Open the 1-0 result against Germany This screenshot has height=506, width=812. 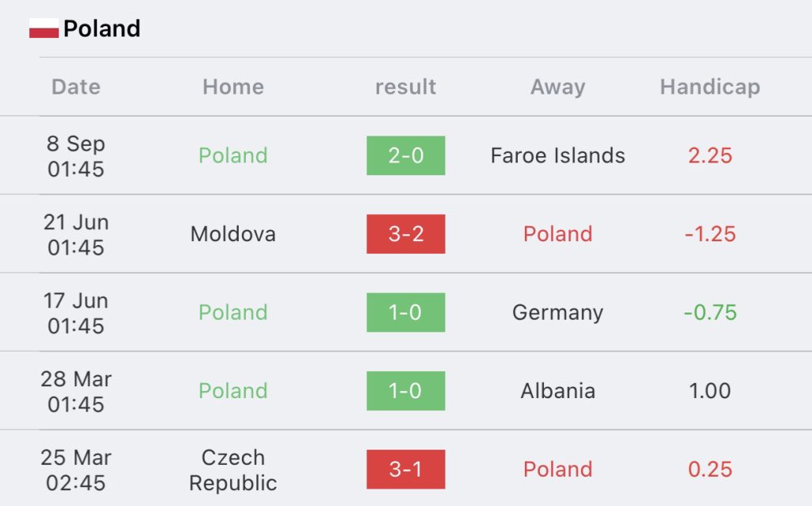(406, 312)
